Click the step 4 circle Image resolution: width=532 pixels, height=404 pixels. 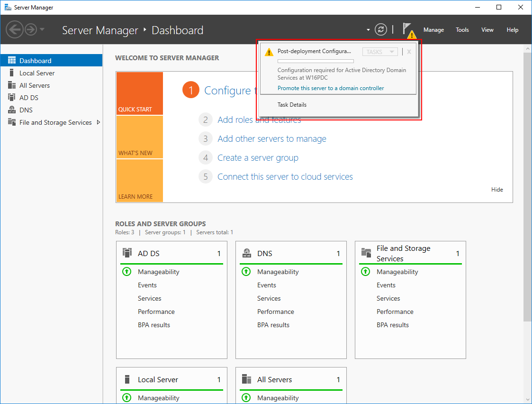[x=206, y=157]
